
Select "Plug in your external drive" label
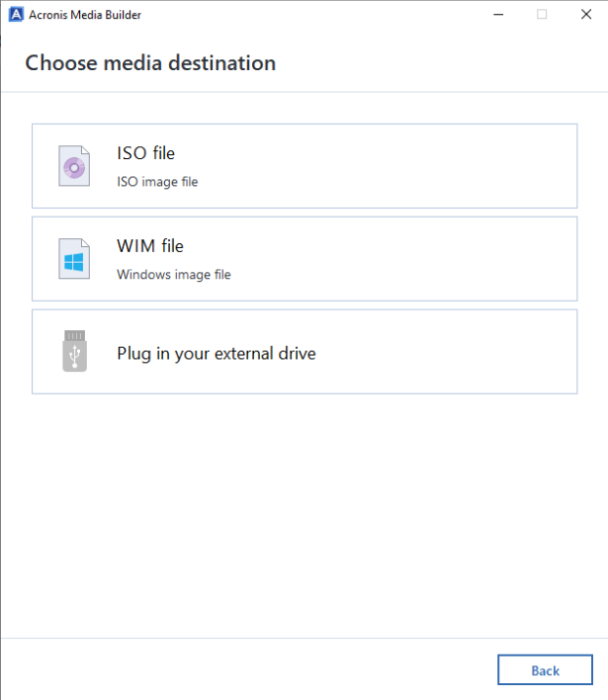[217, 353]
